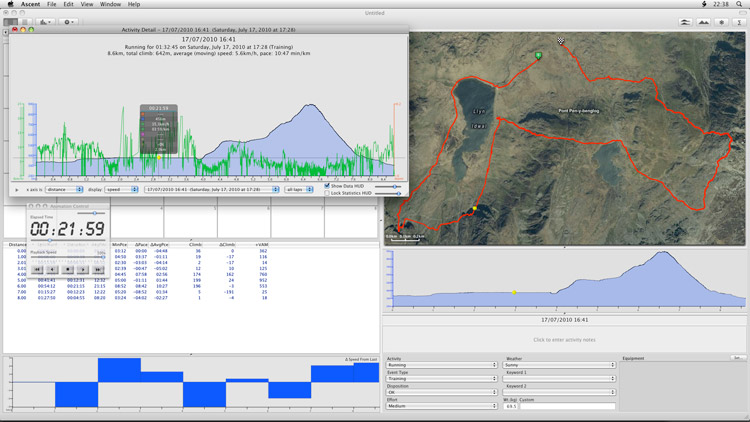The width and height of the screenshot is (750, 422).
Task: Click the mountain profile toolbar icon
Action: pos(703,22)
